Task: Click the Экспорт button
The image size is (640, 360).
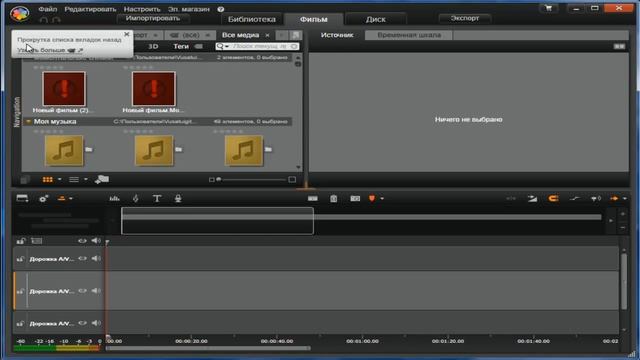Action: [x=465, y=18]
